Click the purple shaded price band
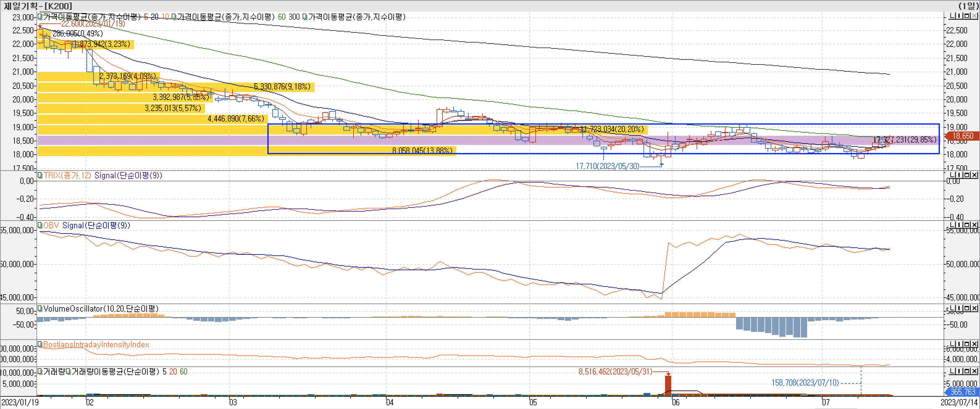 [x=152, y=140]
